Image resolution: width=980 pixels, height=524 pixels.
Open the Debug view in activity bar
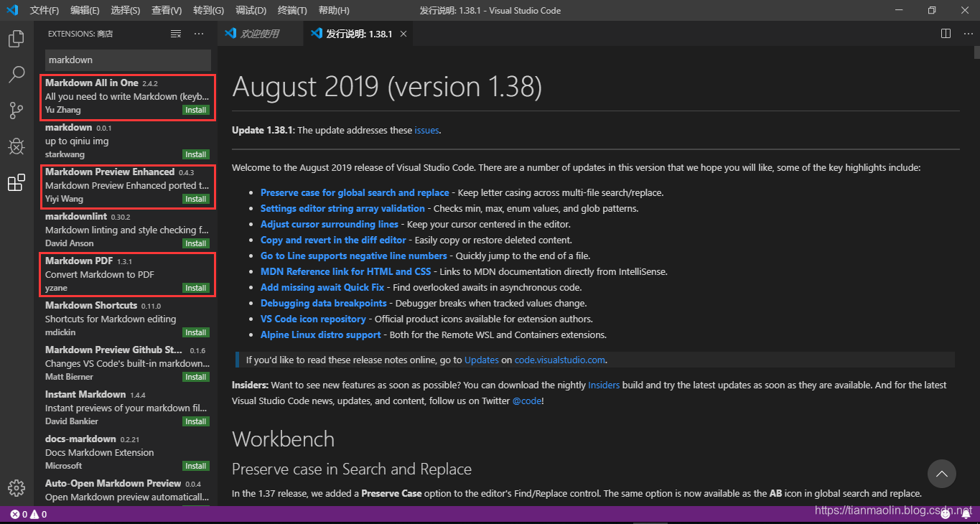(x=16, y=146)
